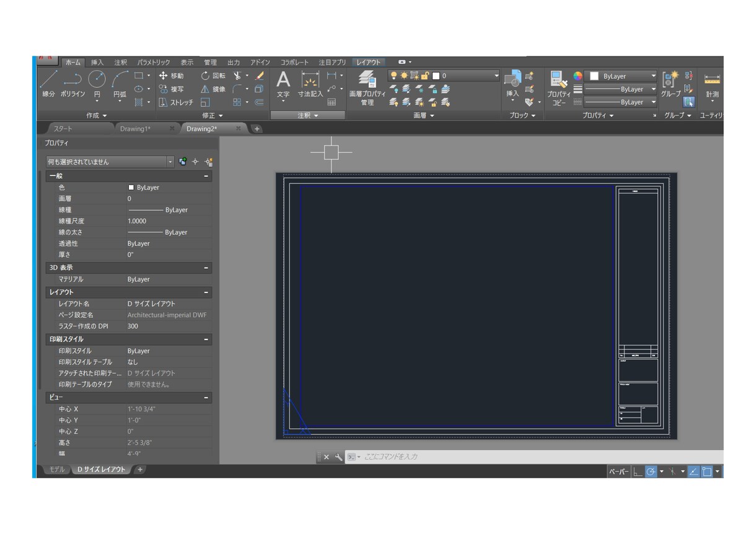Click the Erase tool icon
756x534 pixels.
(259, 76)
